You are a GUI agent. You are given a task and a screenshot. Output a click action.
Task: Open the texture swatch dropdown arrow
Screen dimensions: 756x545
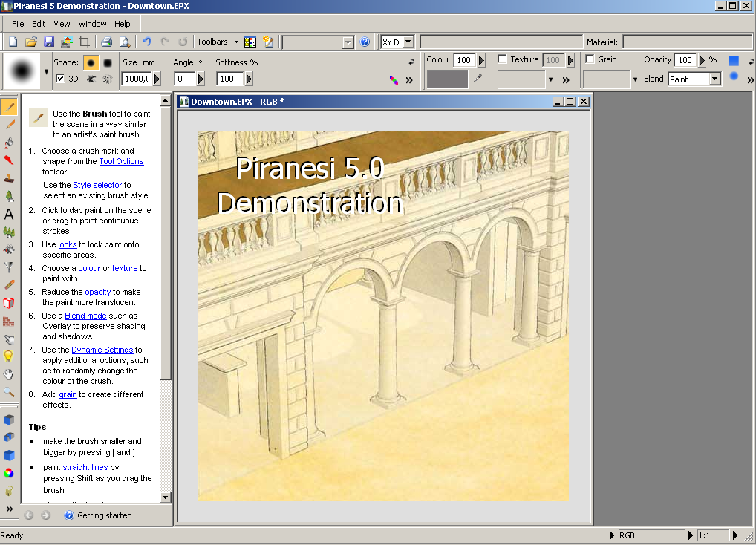pyautogui.click(x=550, y=79)
